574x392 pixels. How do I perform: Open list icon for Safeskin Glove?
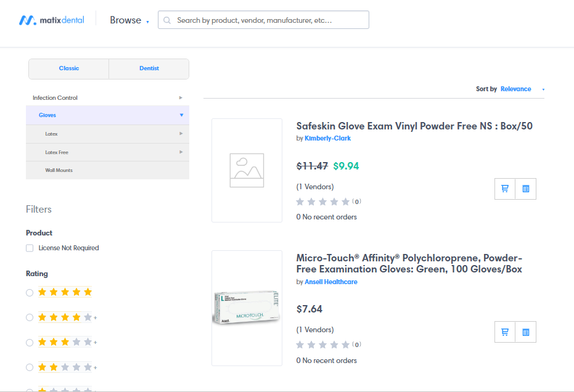click(526, 189)
